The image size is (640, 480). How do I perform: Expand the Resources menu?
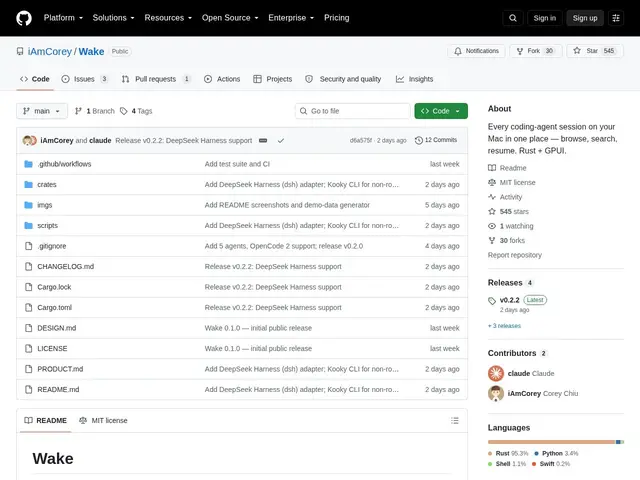(x=168, y=18)
